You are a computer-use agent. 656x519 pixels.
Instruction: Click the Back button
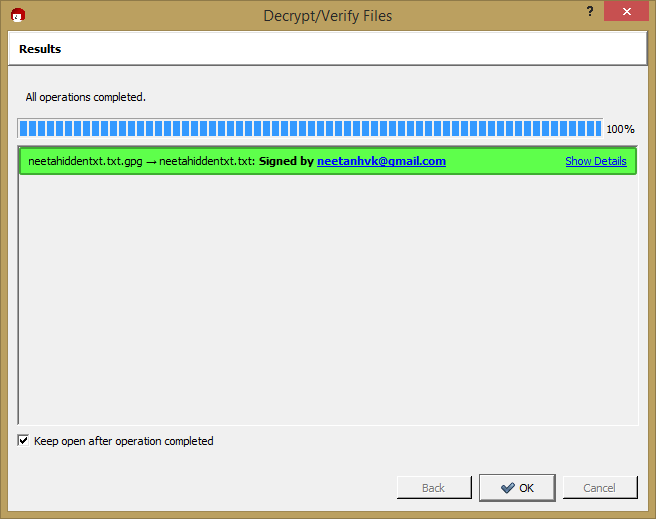433,488
